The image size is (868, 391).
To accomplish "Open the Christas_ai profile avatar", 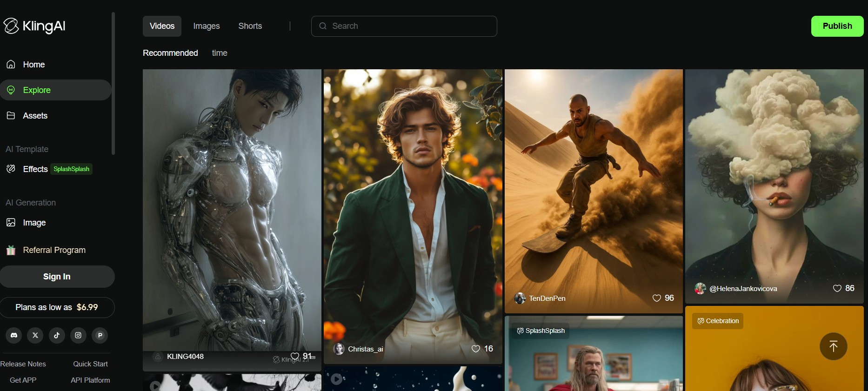I will click(339, 349).
